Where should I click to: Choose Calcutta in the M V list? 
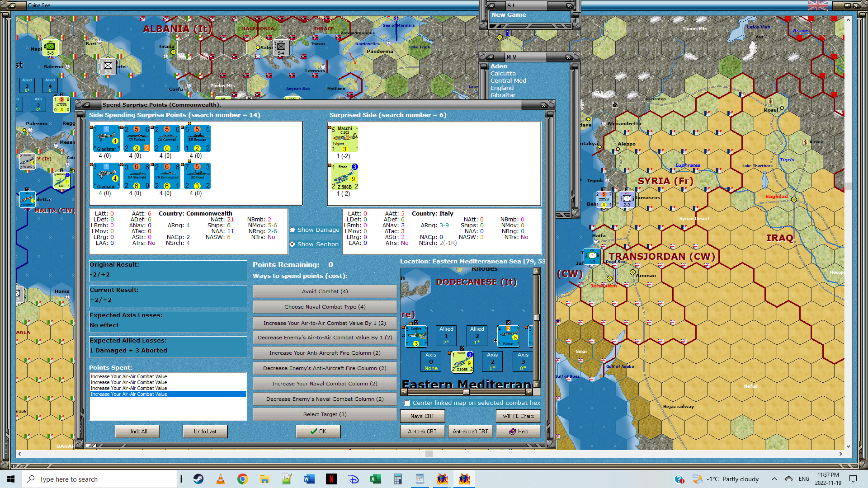[x=503, y=73]
